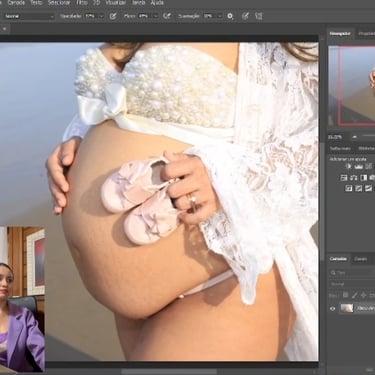Open the Ajuda menu
This screenshot has height=375, width=375.
[157, 3]
